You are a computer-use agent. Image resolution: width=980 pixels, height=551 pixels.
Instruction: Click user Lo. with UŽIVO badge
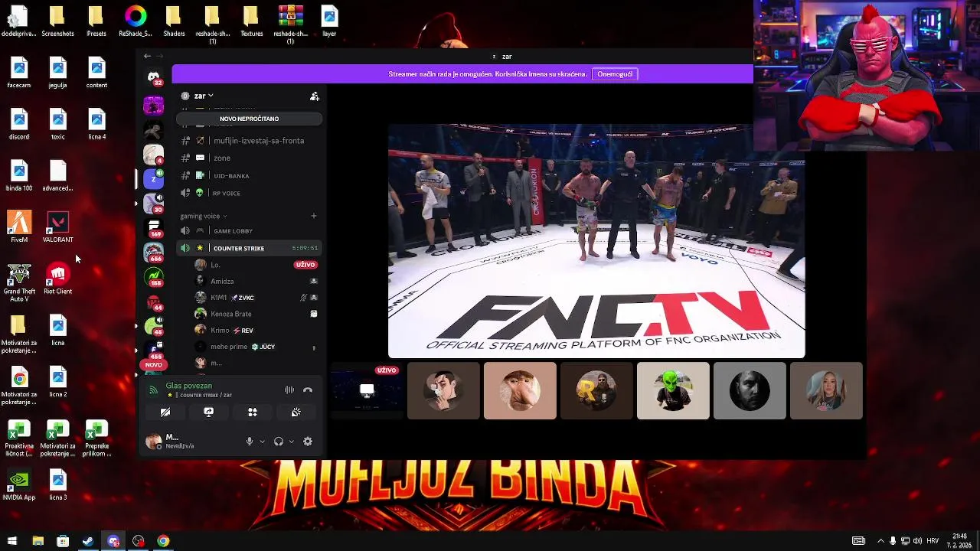255,265
